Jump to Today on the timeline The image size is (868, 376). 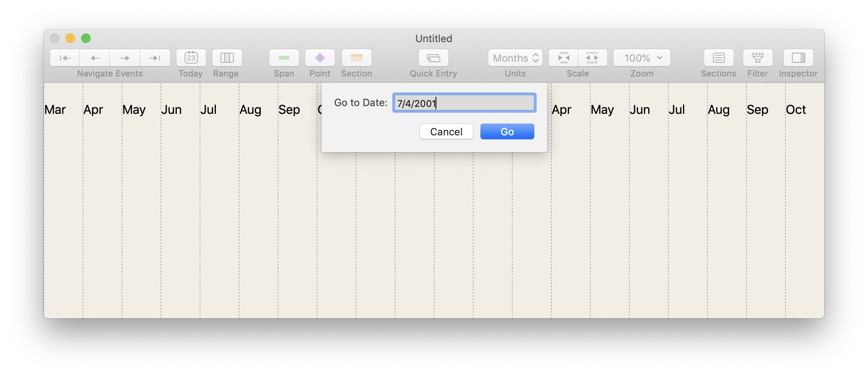(190, 58)
